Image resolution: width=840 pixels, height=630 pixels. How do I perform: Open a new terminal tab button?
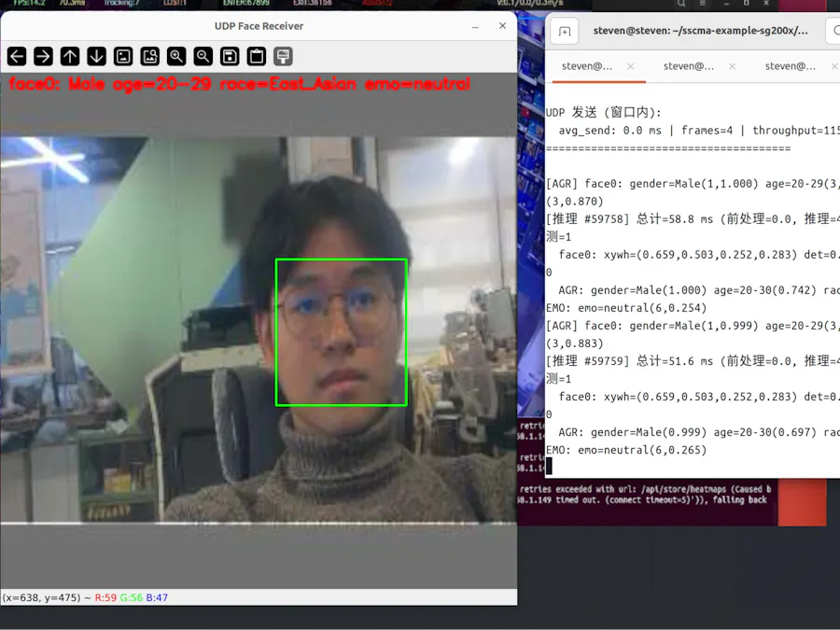[565, 32]
